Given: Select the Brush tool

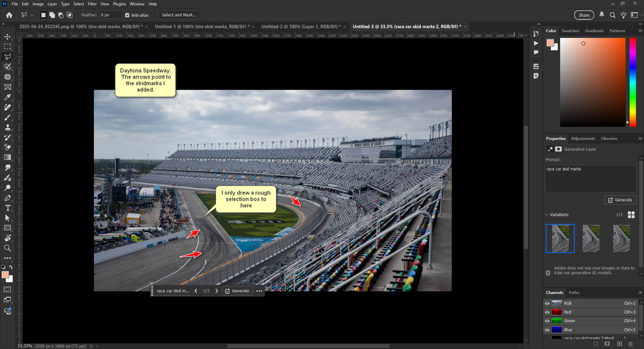Looking at the screenshot, I should (7, 117).
